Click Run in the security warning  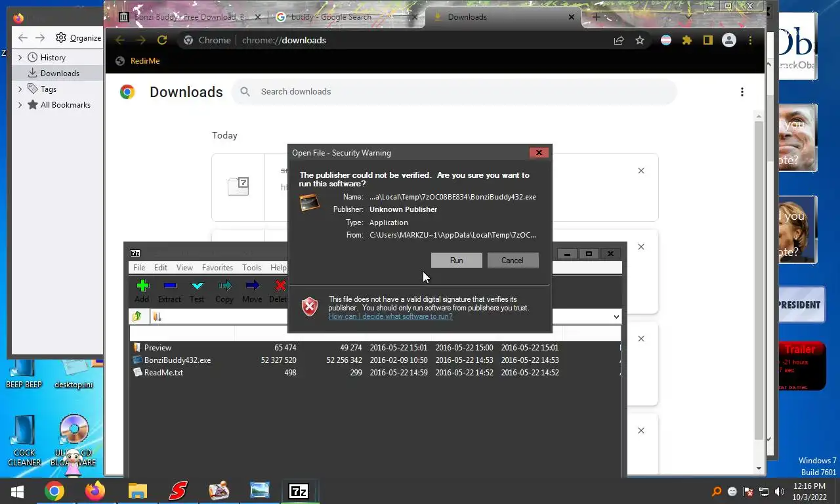pyautogui.click(x=456, y=261)
